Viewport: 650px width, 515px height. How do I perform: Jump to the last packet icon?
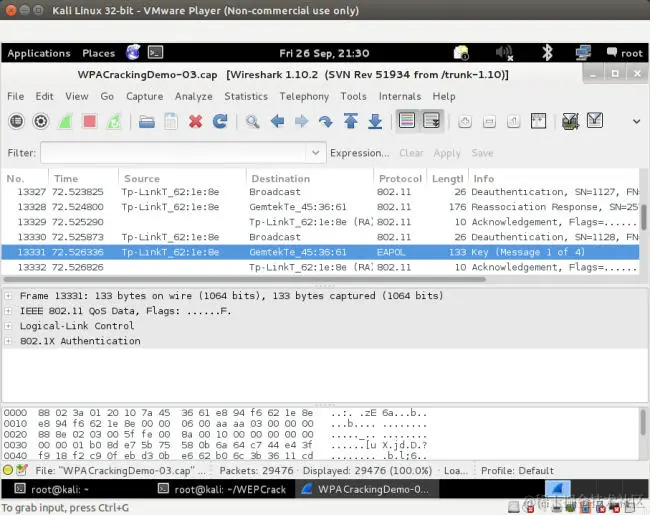(375, 121)
